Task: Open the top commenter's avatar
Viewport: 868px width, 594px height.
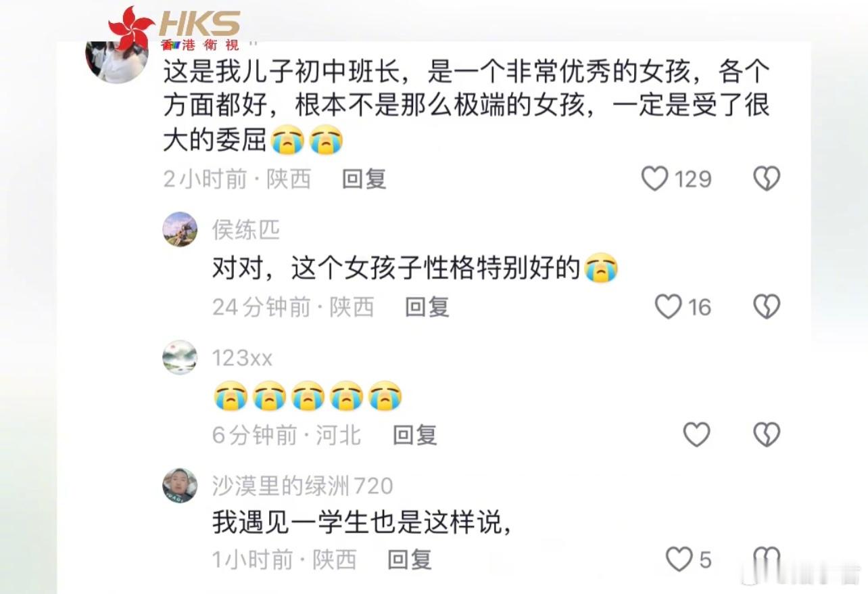Action: click(x=116, y=57)
